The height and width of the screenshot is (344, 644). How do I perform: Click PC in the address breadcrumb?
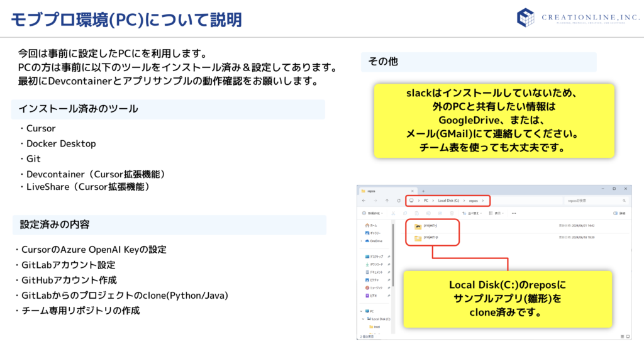click(426, 201)
